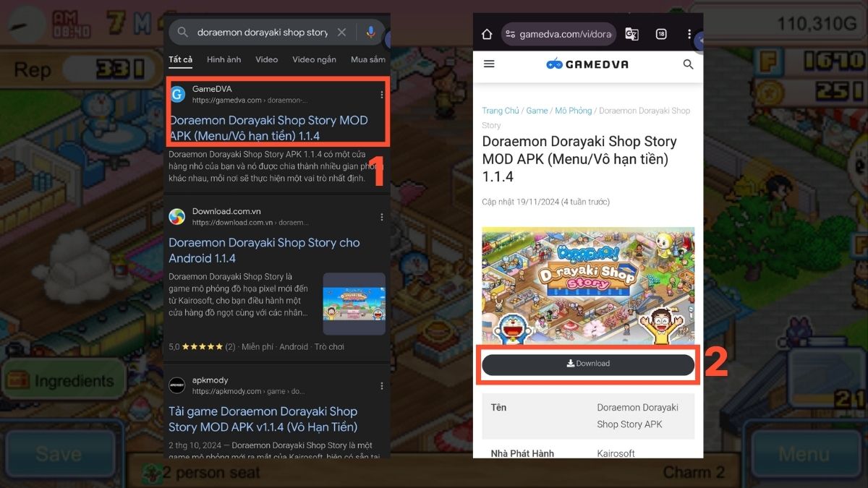Click the Menu button in the game
The image size is (868, 488).
(x=803, y=455)
